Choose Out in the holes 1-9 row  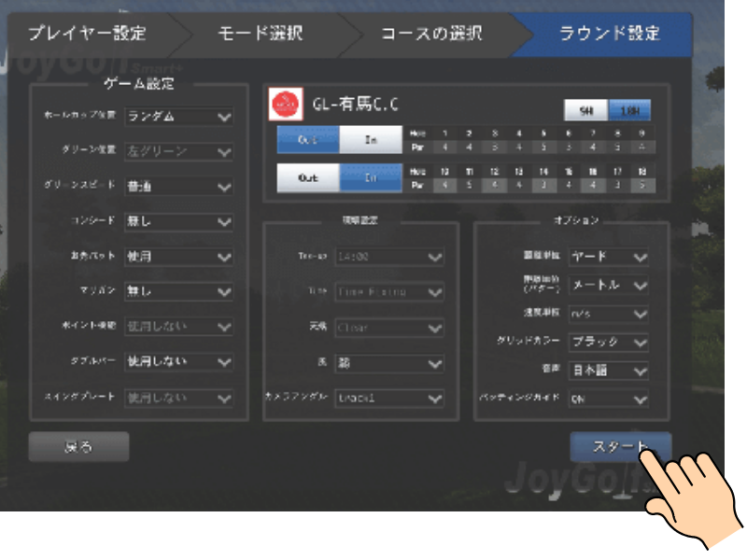click(x=308, y=139)
